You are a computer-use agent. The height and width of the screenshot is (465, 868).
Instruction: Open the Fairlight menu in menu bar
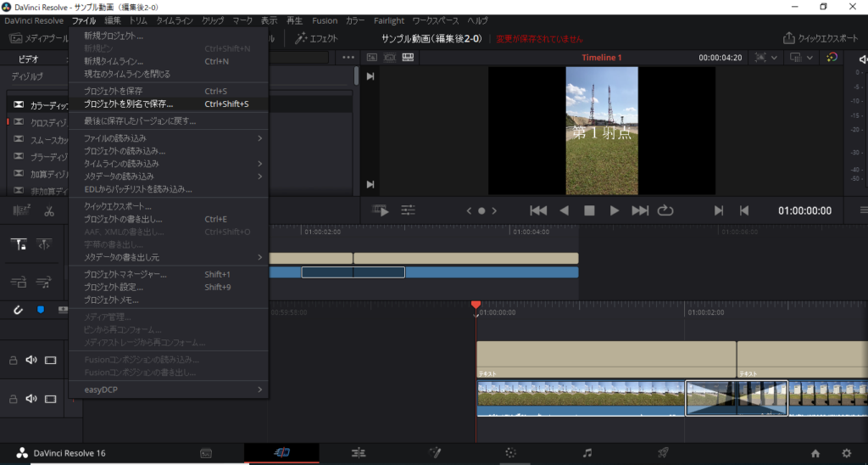pos(389,20)
